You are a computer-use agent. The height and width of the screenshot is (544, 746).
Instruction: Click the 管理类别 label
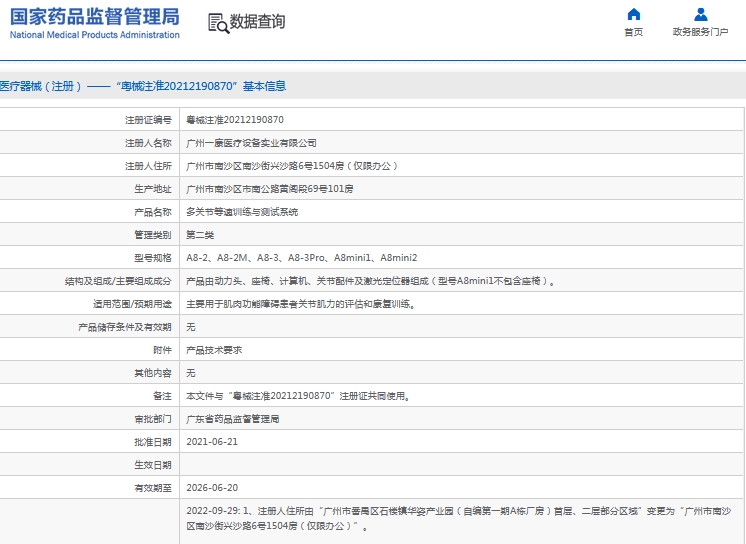pyautogui.click(x=153, y=235)
